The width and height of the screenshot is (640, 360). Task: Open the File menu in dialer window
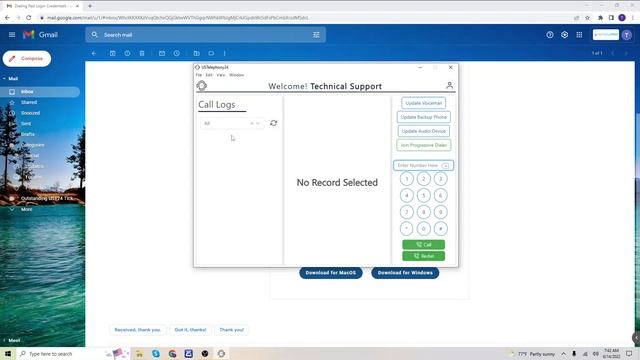pos(199,75)
